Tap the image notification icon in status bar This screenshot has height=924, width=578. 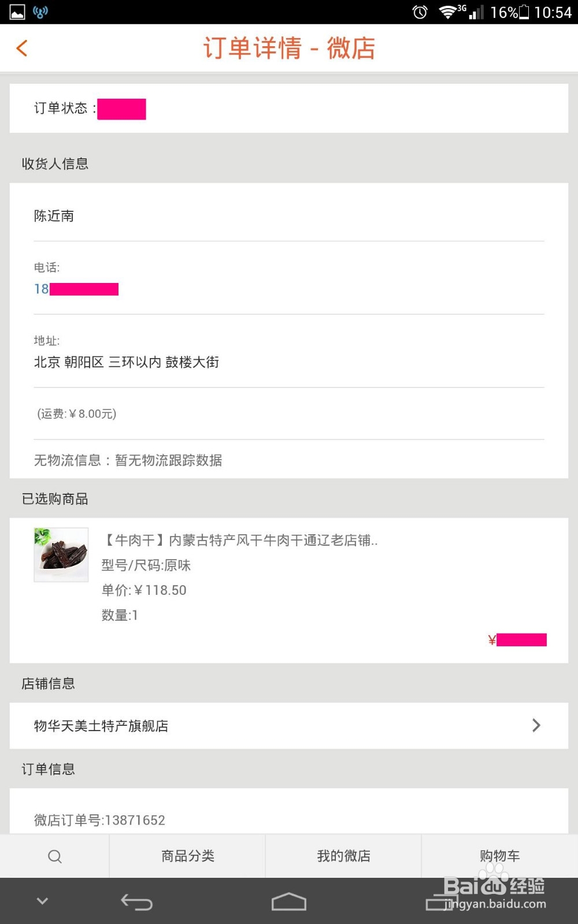(x=17, y=12)
